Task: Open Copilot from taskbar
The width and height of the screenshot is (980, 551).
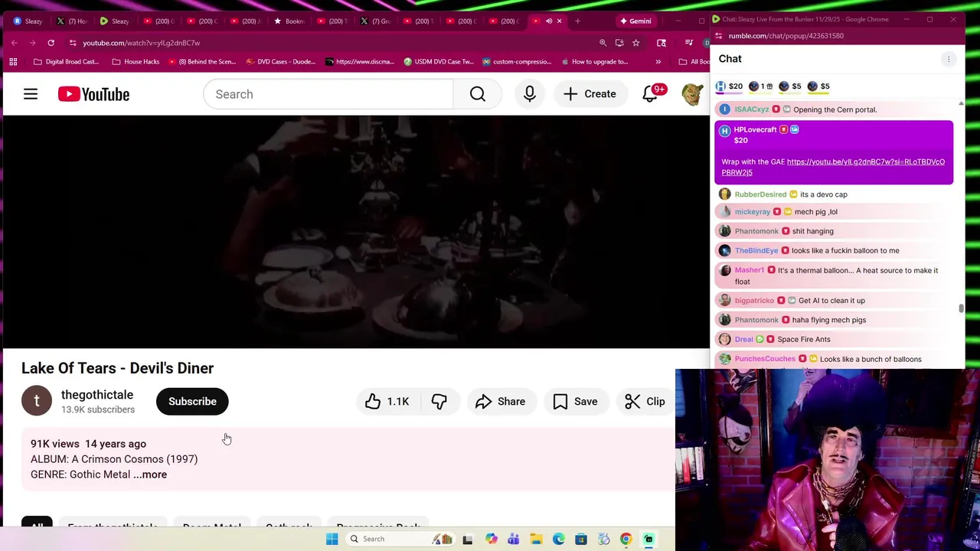Action: [x=491, y=539]
